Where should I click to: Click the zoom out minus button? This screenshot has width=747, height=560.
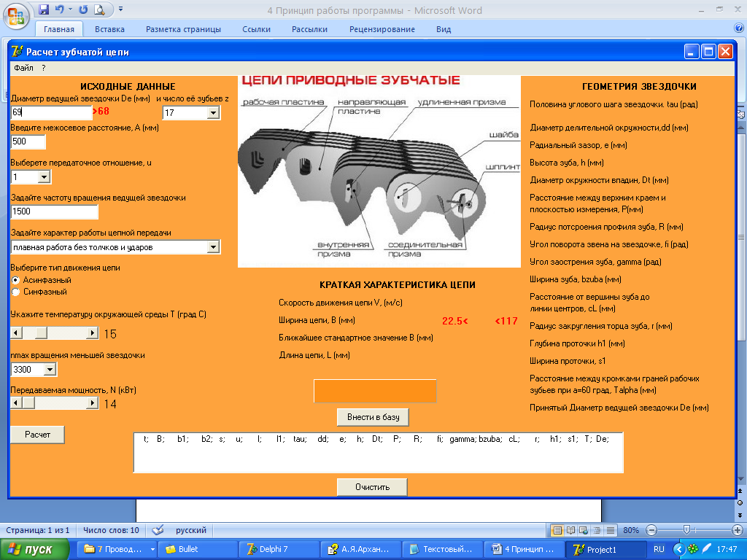[651, 530]
